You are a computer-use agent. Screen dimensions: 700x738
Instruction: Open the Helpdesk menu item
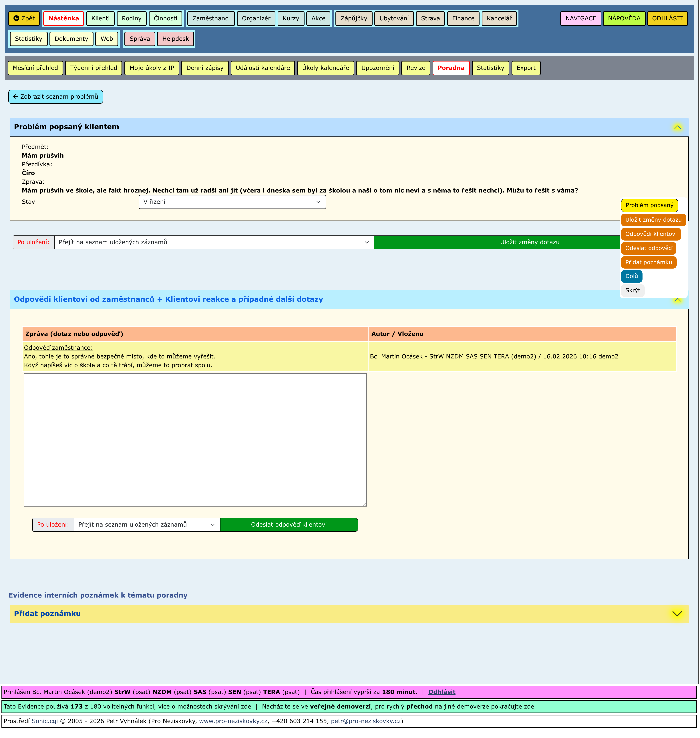click(176, 39)
